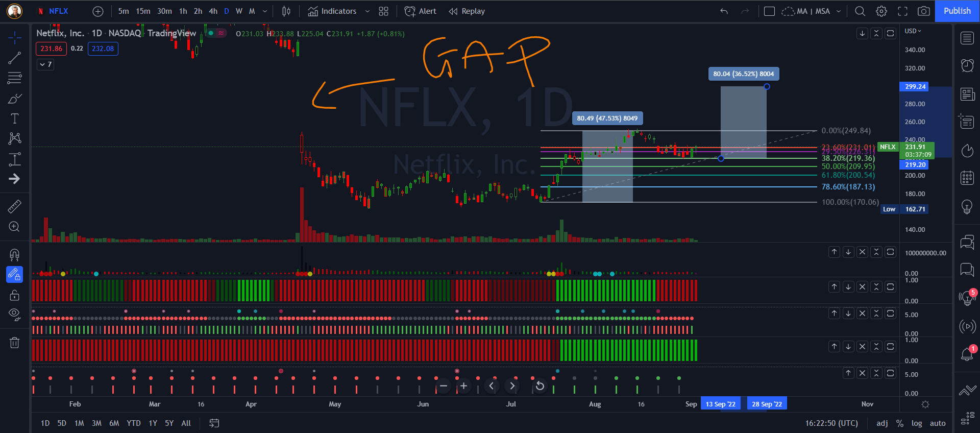This screenshot has width=980, height=433.
Task: Collapse the indicator legend showing 7
Action: click(x=45, y=64)
